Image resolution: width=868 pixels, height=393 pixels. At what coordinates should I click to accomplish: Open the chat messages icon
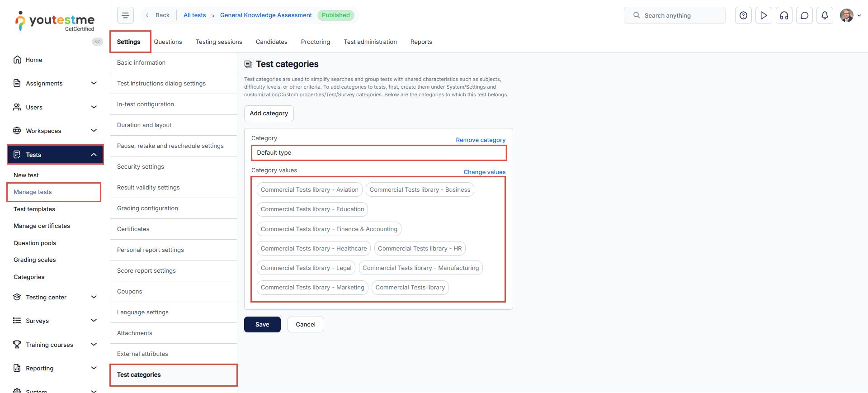click(804, 15)
